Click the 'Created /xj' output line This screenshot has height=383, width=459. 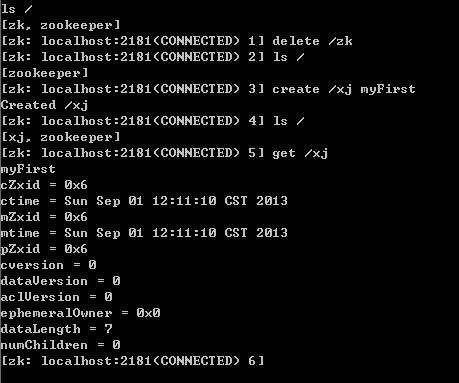coord(45,105)
